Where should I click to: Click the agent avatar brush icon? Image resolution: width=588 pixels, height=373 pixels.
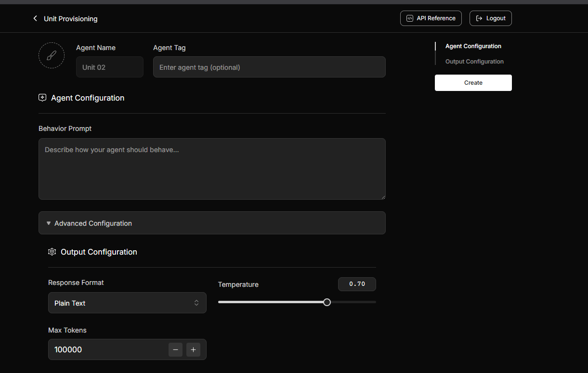click(x=52, y=55)
